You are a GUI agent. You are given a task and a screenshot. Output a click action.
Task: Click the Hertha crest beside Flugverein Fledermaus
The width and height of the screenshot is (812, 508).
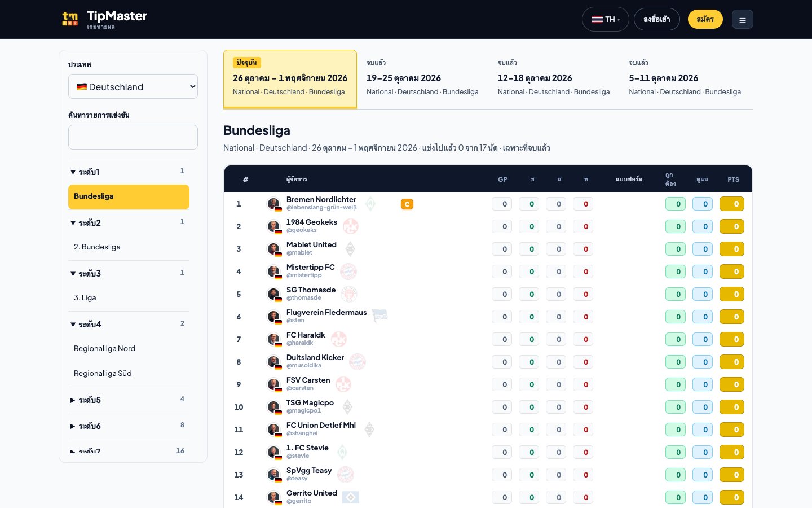[x=380, y=317]
